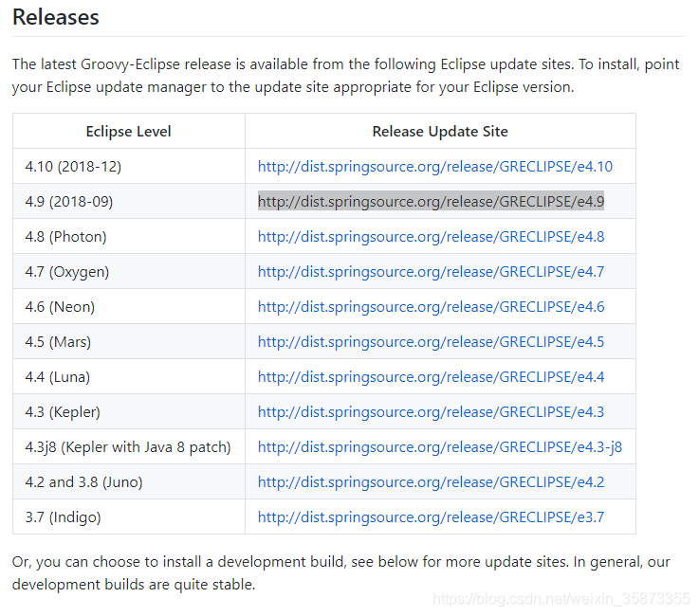Open the e4.10 release update site link

coord(435,167)
